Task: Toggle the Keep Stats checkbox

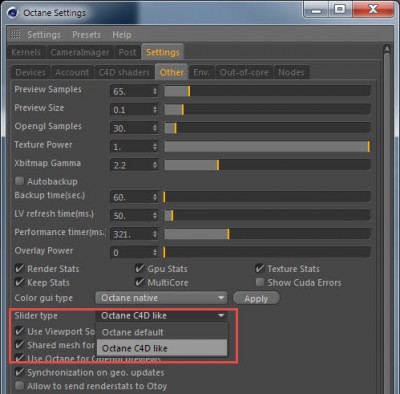Action: point(20,282)
